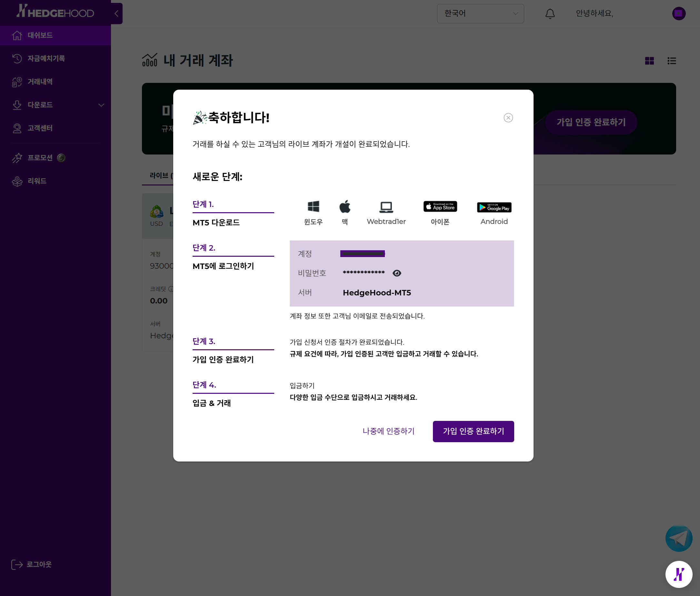Reveal the password with the eye icon
The image size is (700, 596).
click(397, 273)
